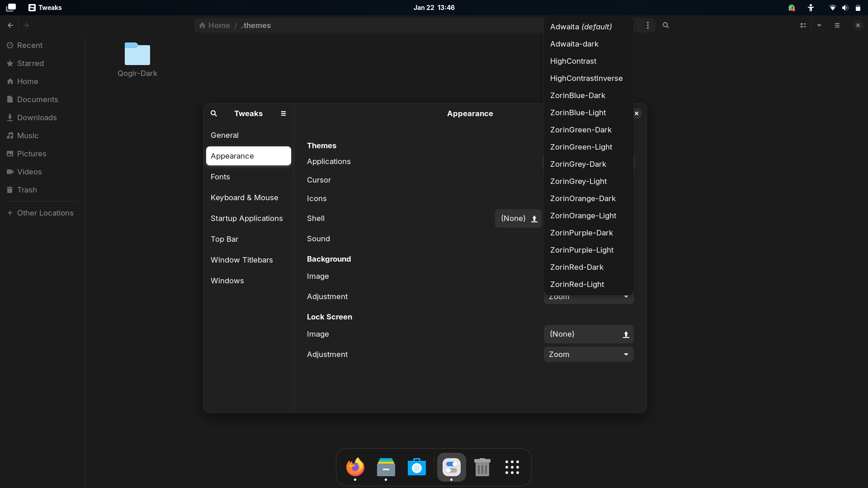Pick ZorinPurple-Dark theme
Viewport: 868px width, 488px height.
(589, 233)
